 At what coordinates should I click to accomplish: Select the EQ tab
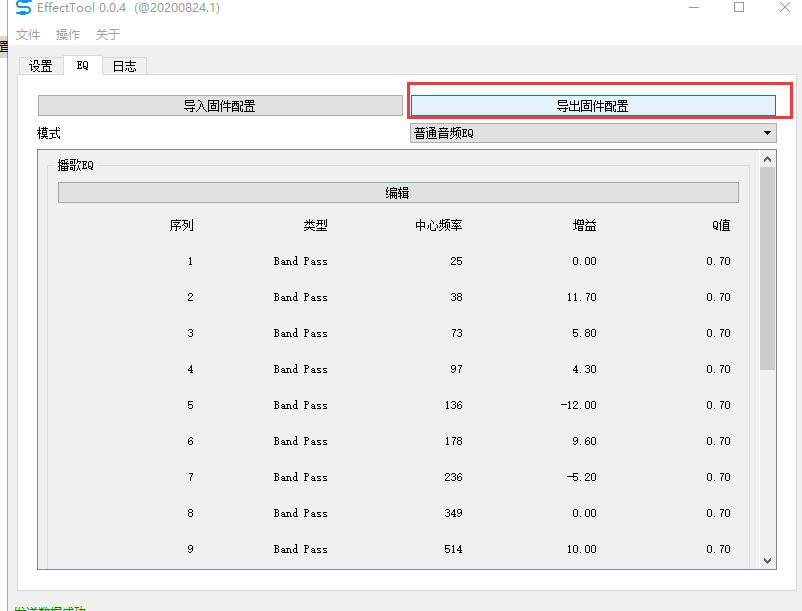point(83,65)
